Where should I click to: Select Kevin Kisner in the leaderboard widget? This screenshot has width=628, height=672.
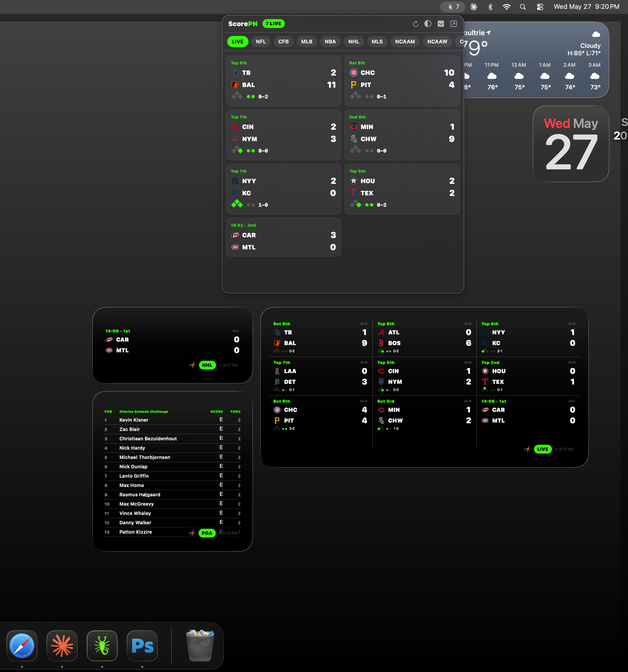(172, 420)
